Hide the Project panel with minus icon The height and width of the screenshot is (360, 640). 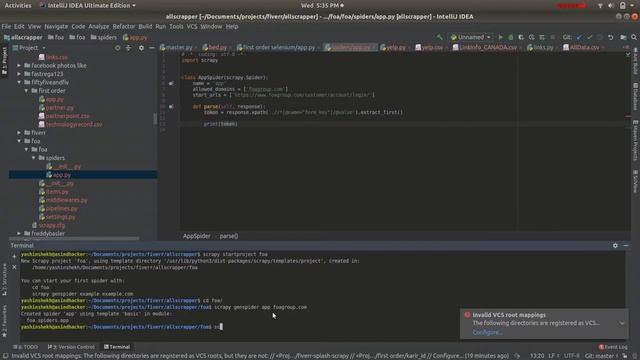click(x=151, y=48)
